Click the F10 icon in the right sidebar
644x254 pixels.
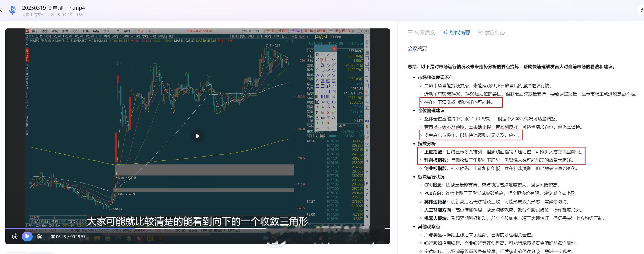tap(367, 81)
